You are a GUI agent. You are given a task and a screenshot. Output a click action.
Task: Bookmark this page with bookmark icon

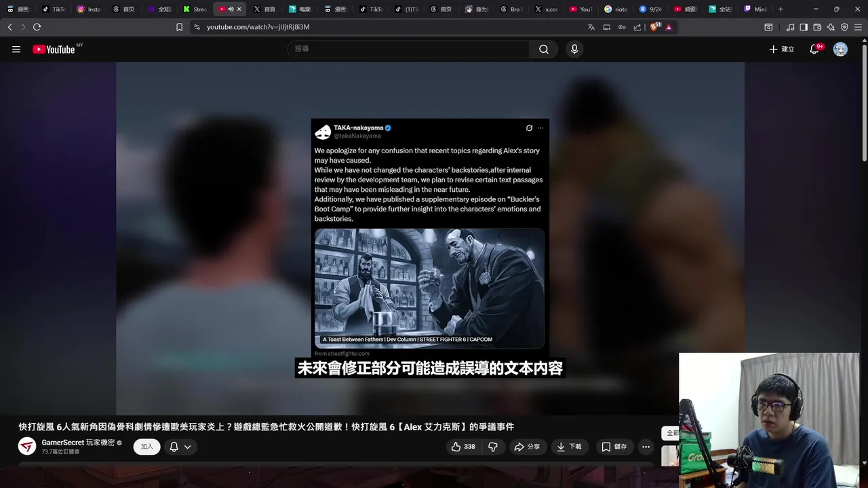coord(179,27)
